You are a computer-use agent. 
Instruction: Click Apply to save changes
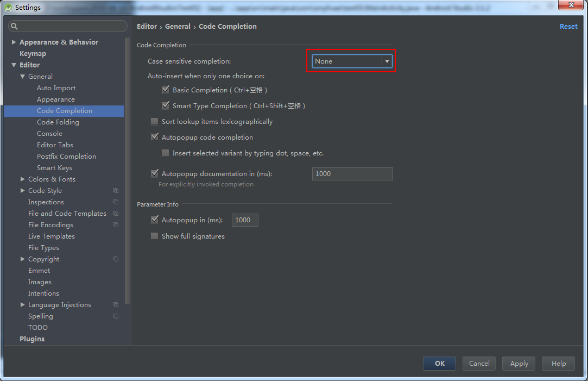coord(519,364)
